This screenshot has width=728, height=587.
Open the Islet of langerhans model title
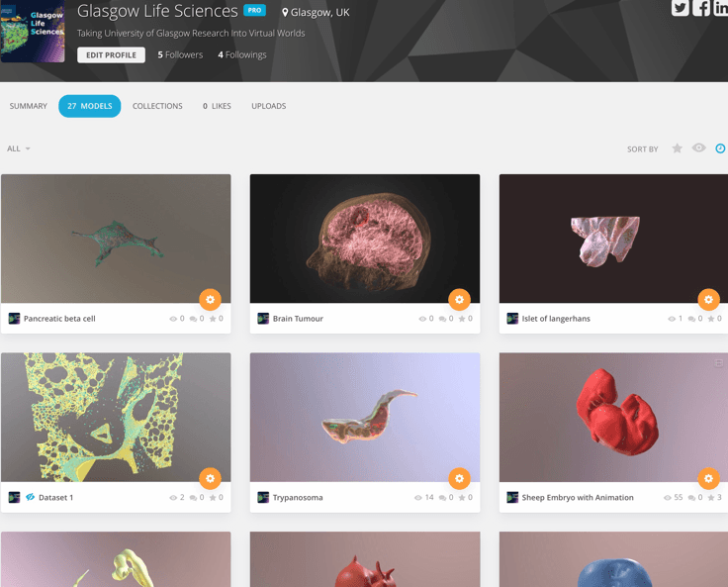556,319
